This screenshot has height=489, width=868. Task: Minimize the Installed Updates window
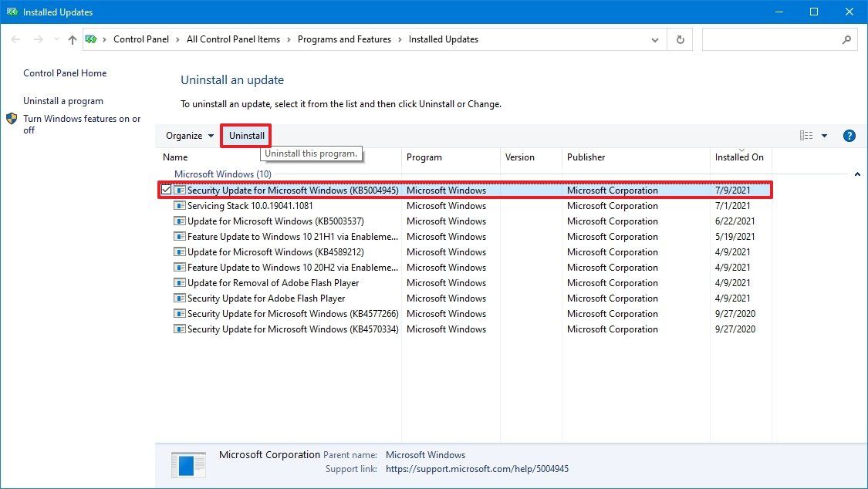point(778,12)
